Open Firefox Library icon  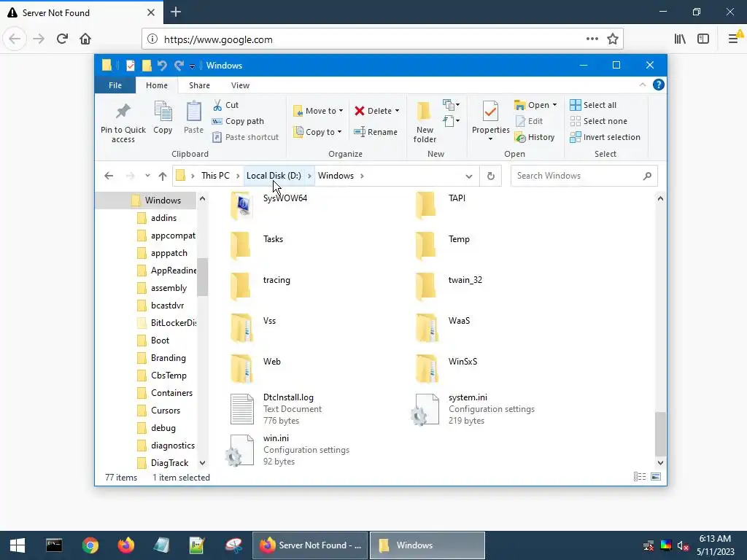pos(680,39)
